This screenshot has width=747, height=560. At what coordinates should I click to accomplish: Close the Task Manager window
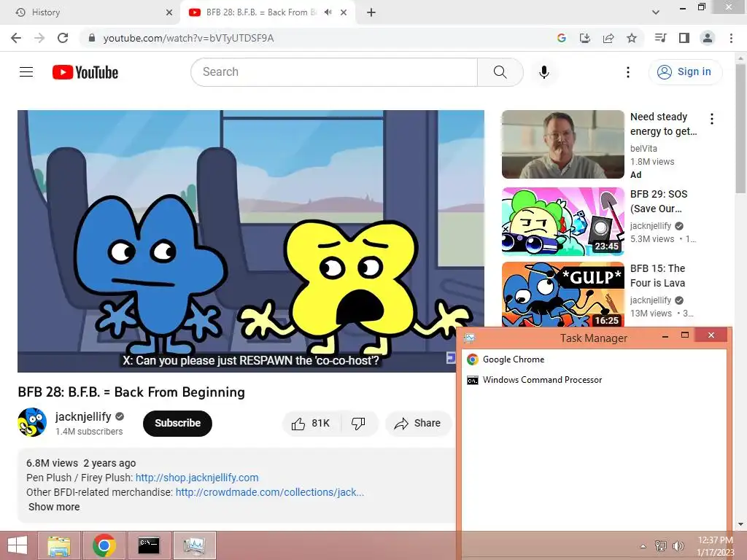[x=711, y=335]
